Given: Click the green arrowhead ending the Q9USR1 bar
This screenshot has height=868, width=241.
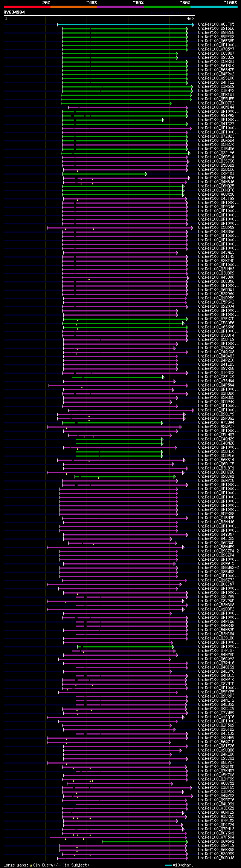Looking at the screenshot, I should pyautogui.click(x=175, y=477).
